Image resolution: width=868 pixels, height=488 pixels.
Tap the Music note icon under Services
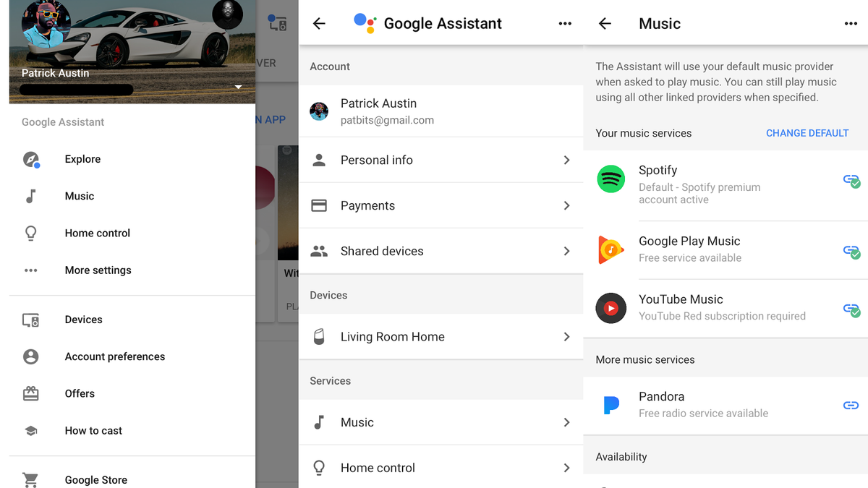[x=319, y=422]
